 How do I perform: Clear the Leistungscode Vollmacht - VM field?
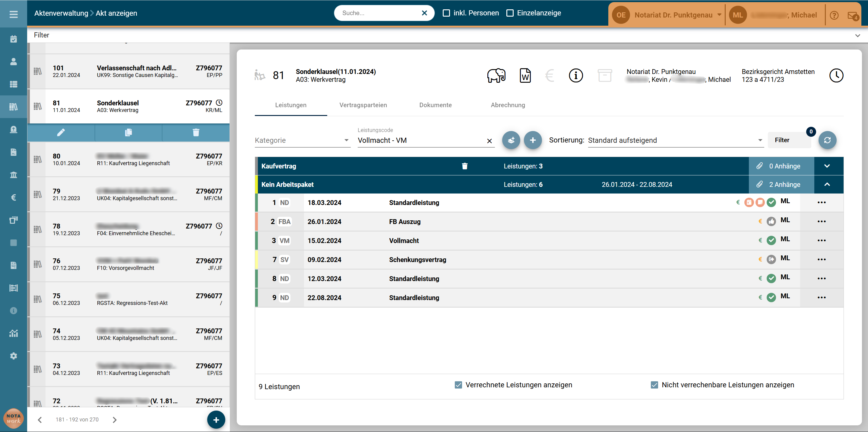(x=489, y=141)
